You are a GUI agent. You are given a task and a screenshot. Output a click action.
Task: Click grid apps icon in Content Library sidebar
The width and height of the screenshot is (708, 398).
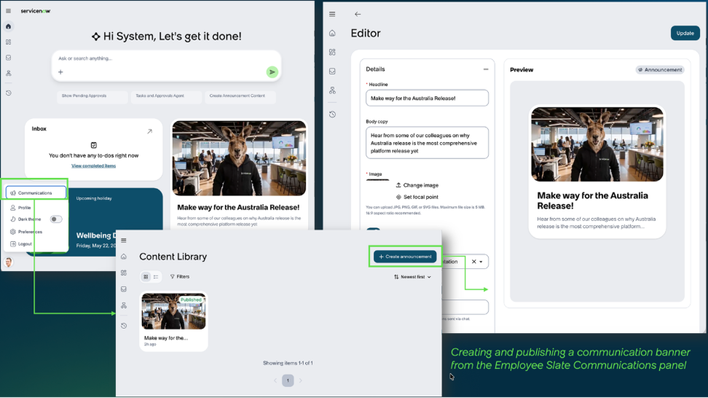pos(124,273)
